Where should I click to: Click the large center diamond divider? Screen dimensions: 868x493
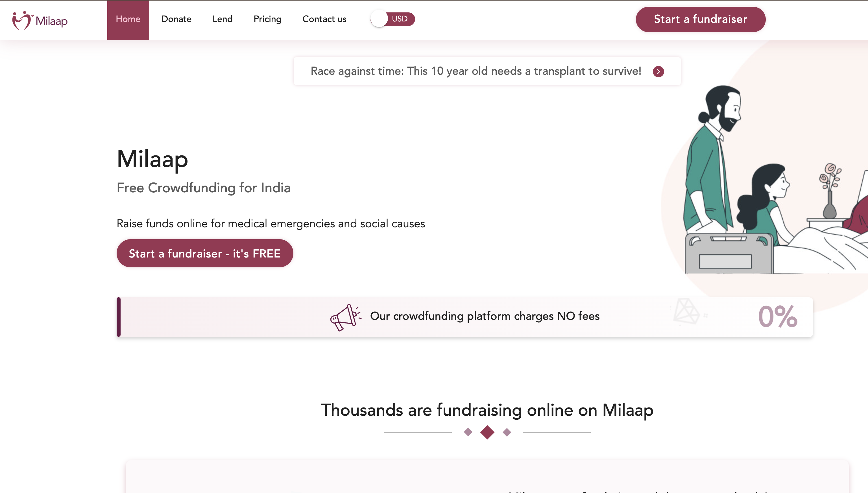[487, 432]
